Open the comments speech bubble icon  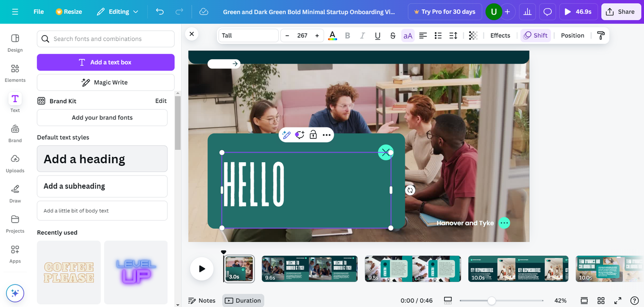[x=548, y=12]
